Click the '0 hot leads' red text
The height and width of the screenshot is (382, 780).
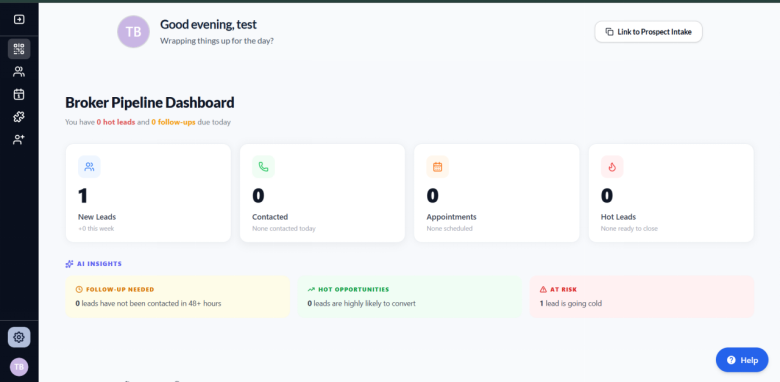point(116,122)
